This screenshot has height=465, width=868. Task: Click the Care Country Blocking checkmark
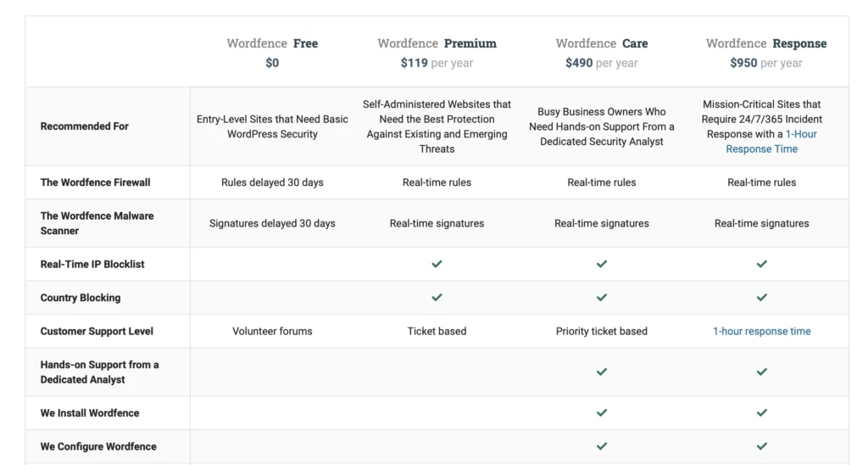click(602, 298)
